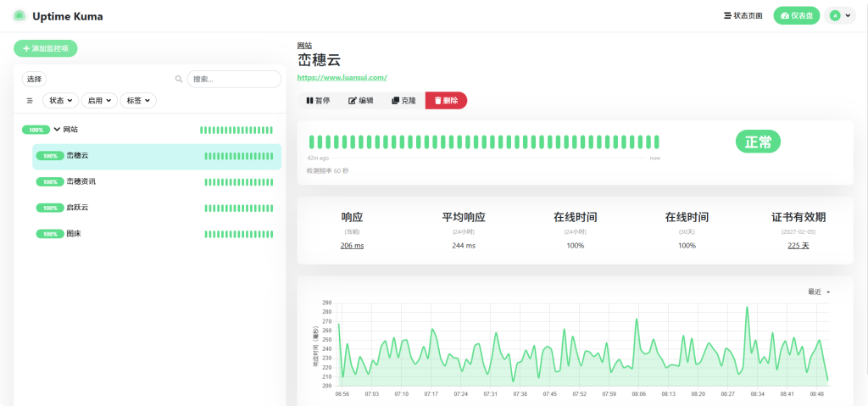The width and height of the screenshot is (868, 406).
Task: Open the https://www.luansui.com/ link
Action: (342, 77)
